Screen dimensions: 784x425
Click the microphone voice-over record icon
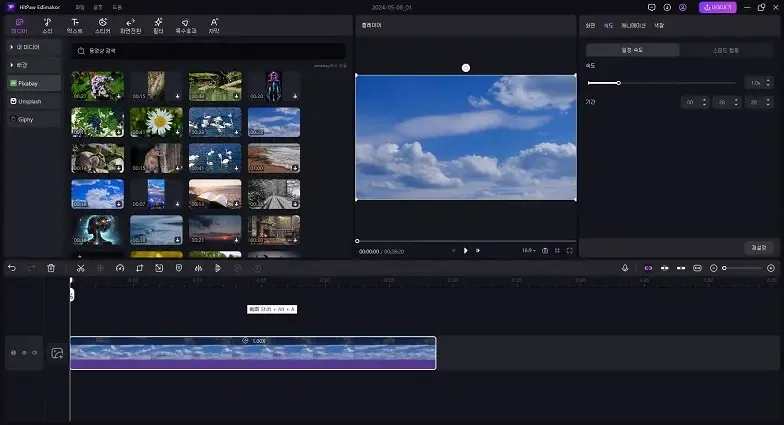pyautogui.click(x=625, y=268)
